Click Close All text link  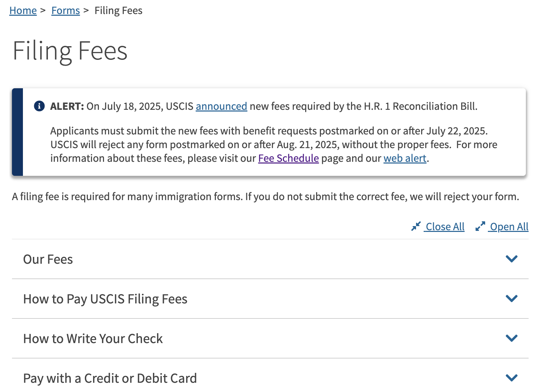445,227
